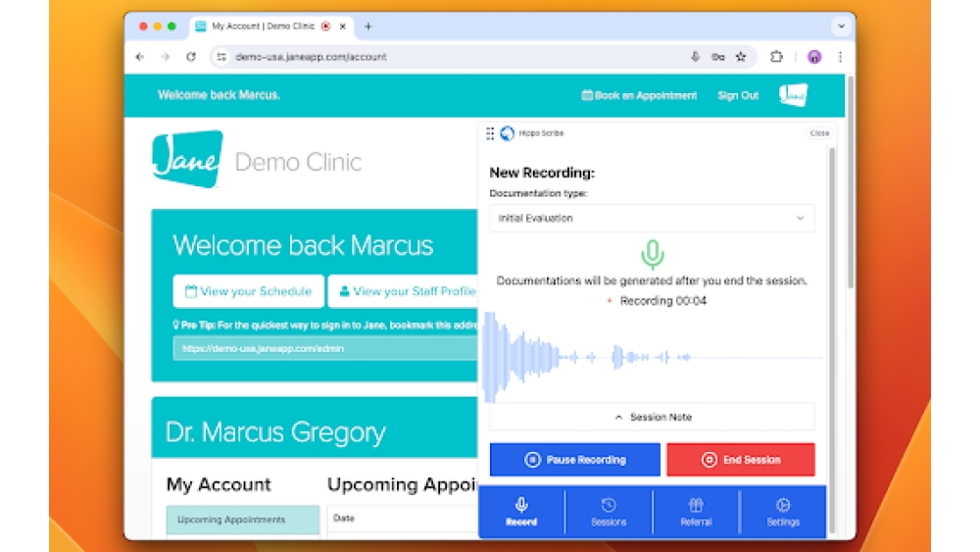Switch to the Settings tab
This screenshot has height=552, width=980.
[x=783, y=512]
